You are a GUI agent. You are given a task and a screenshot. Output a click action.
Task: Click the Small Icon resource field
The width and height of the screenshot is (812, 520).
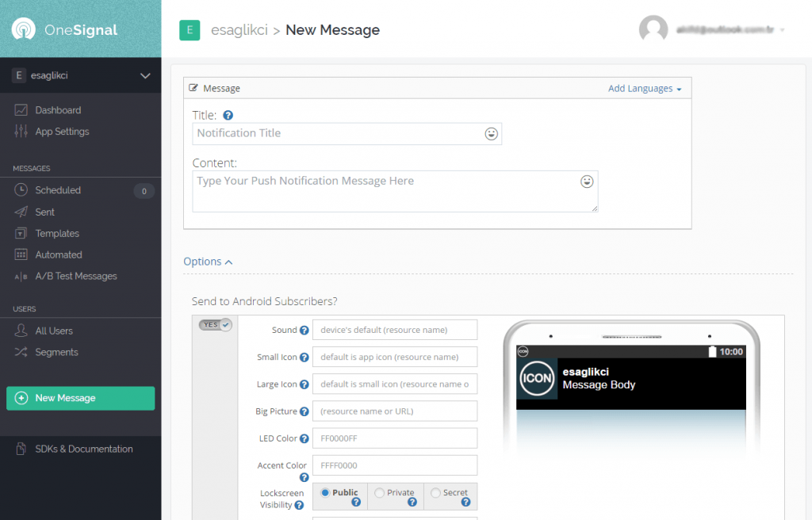(395, 357)
